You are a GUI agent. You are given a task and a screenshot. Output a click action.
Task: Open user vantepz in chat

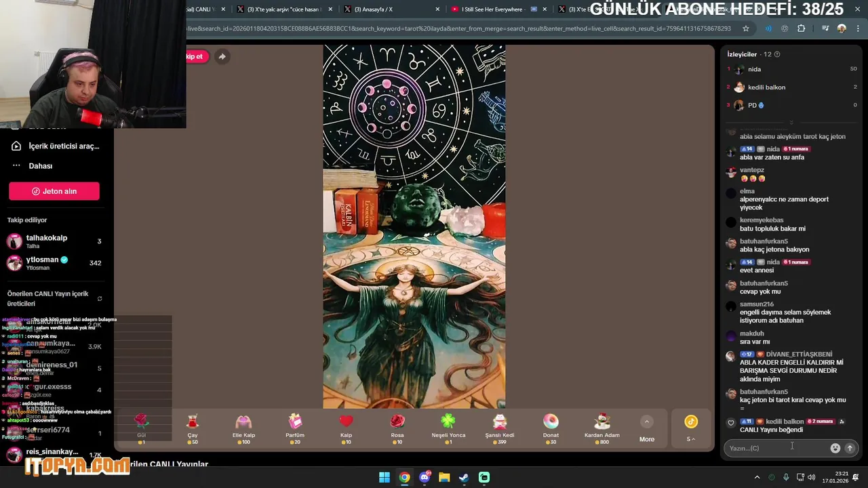click(x=752, y=170)
